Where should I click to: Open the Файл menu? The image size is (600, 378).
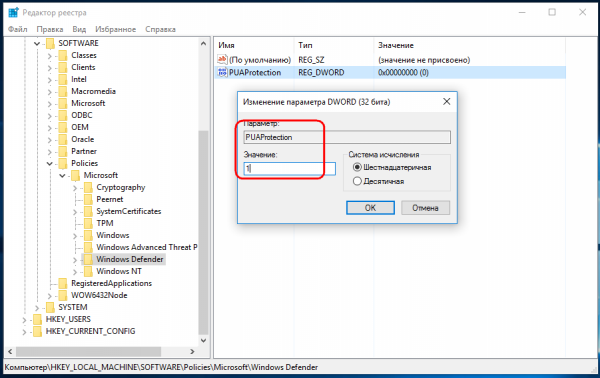[x=18, y=29]
